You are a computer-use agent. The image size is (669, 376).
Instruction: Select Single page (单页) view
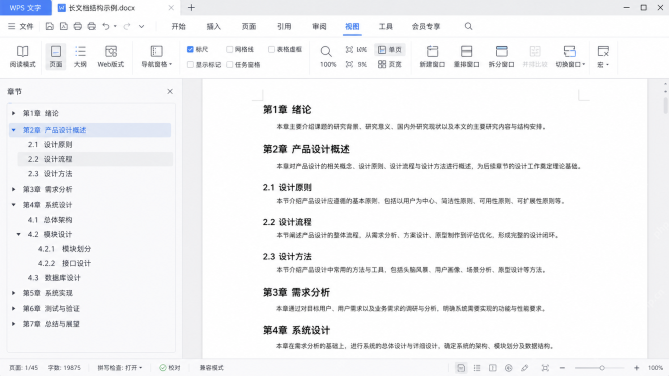click(x=390, y=50)
